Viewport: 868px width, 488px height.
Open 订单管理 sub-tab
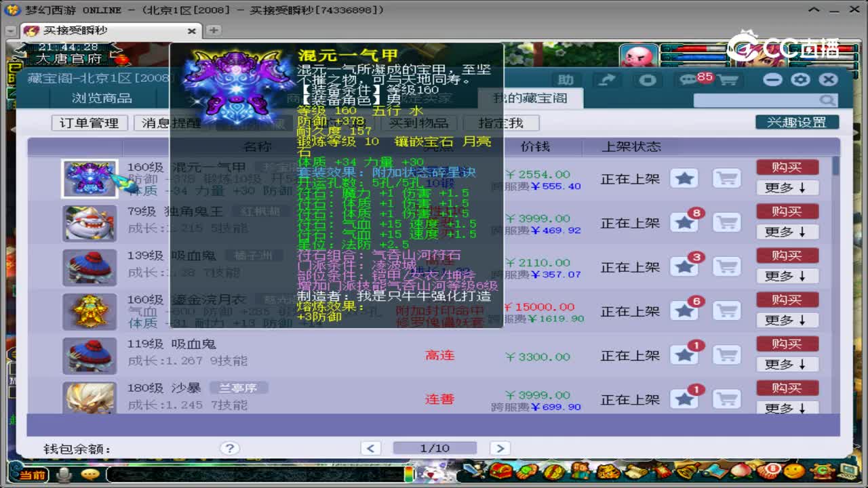coord(89,123)
